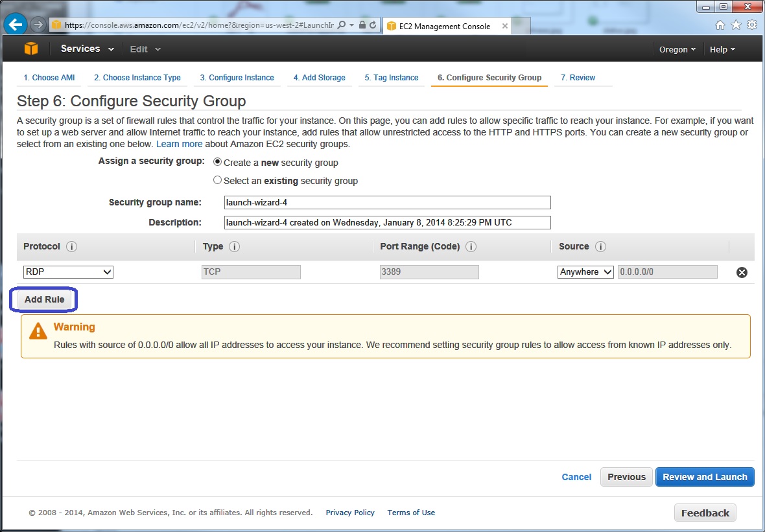Open the Terms of Use link
765x532 pixels.
point(411,513)
